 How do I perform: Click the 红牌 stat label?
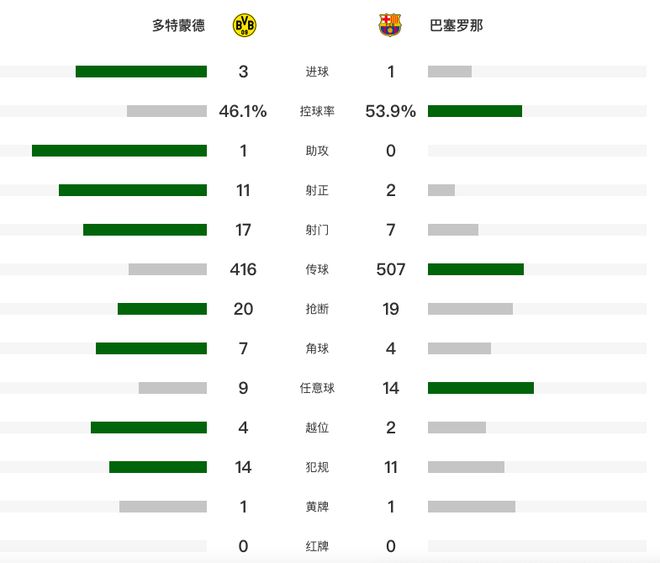pos(317,547)
